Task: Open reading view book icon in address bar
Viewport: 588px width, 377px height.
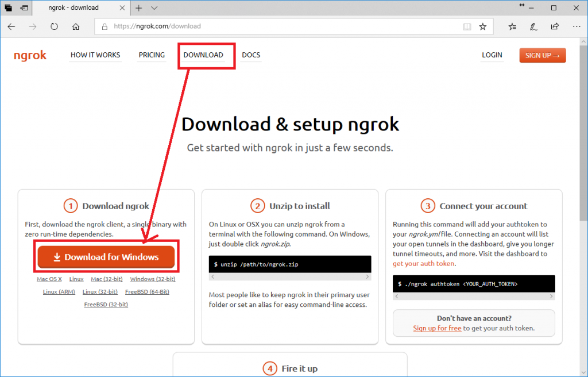Action: click(x=467, y=26)
